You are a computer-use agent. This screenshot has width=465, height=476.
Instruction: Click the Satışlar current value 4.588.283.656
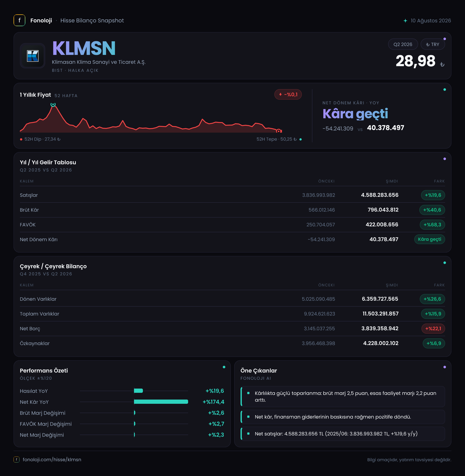point(380,195)
